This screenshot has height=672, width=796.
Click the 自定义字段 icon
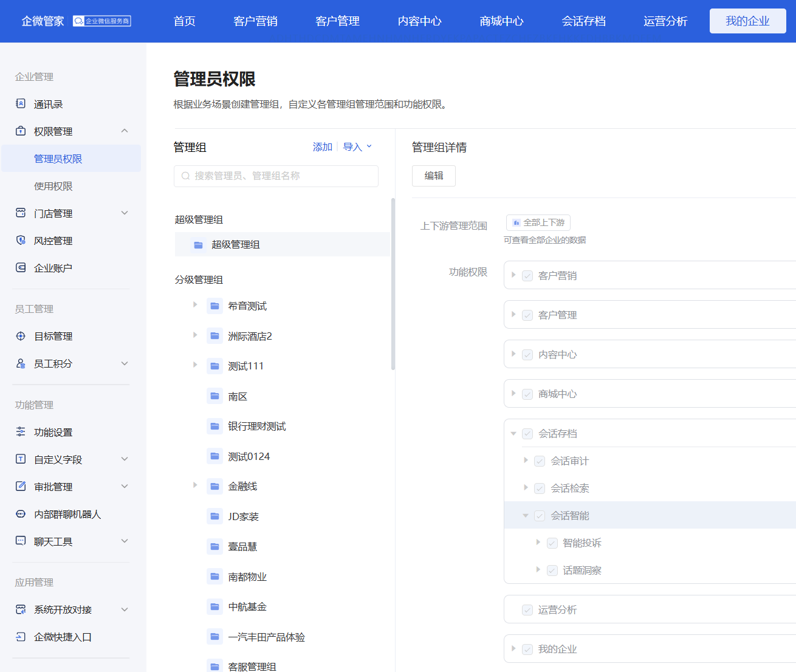click(21, 459)
